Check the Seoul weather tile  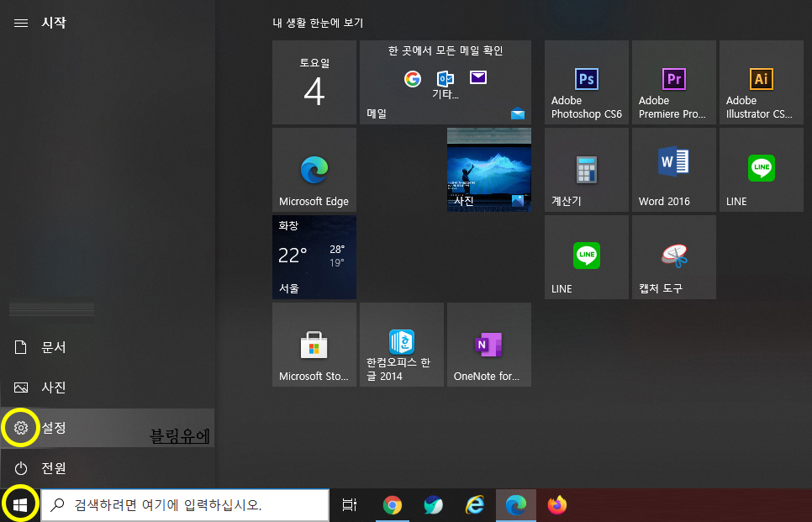click(x=314, y=256)
